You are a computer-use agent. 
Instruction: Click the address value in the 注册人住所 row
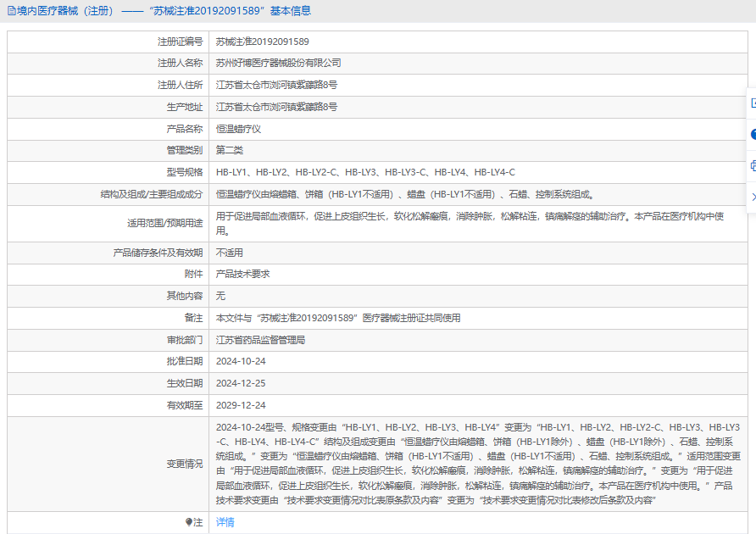coord(276,85)
